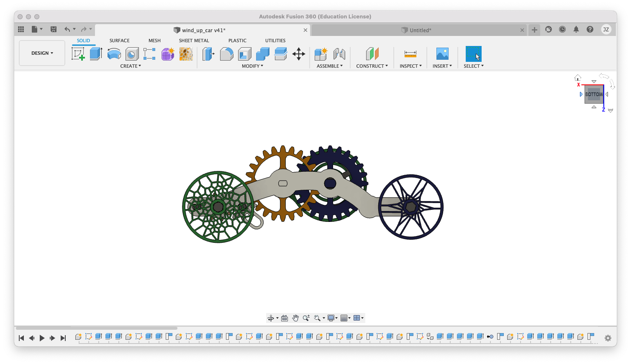Open the Help question mark menu
Image resolution: width=631 pixels, height=364 pixels.
click(590, 29)
